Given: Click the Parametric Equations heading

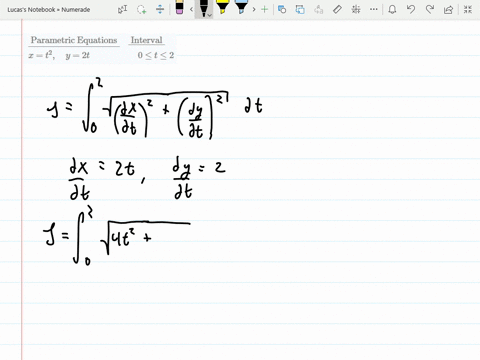Looking at the screenshot, I should 74,40.
